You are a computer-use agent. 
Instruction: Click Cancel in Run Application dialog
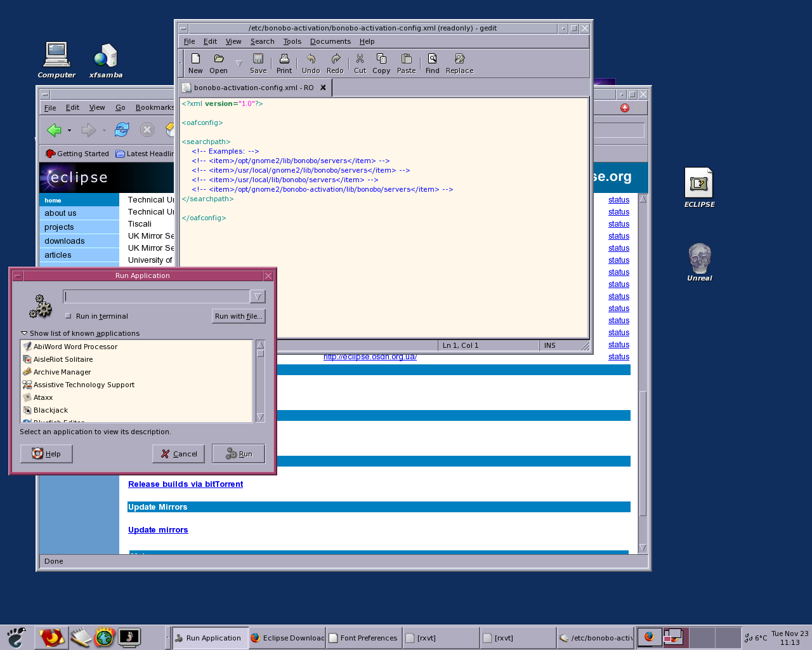[178, 454]
